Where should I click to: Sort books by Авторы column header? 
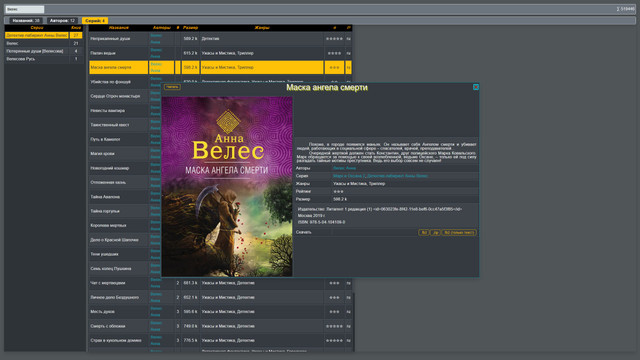[x=162, y=28]
